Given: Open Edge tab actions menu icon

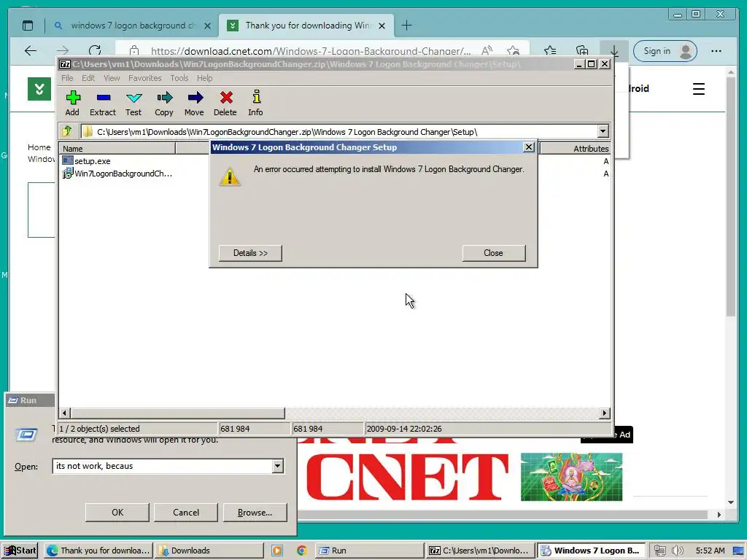Looking at the screenshot, I should tap(28, 26).
